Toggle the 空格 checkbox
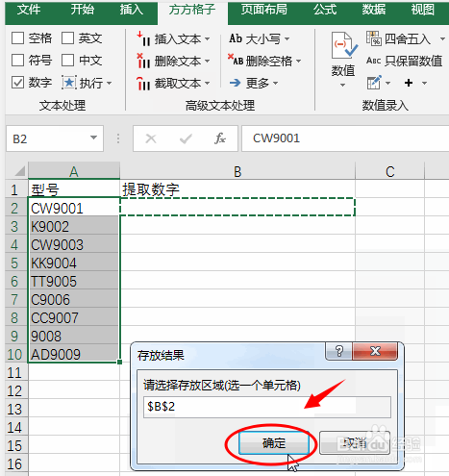Viewport: 449px width, 476px height. click(x=17, y=38)
